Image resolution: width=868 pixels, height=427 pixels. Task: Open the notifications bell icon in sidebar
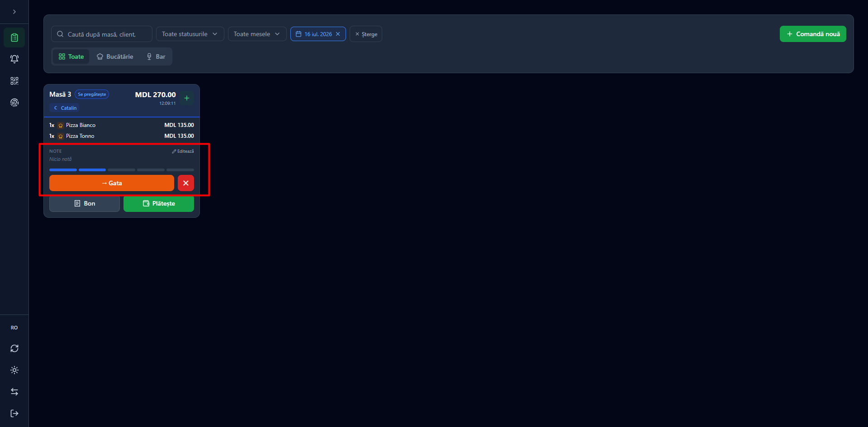(x=14, y=59)
